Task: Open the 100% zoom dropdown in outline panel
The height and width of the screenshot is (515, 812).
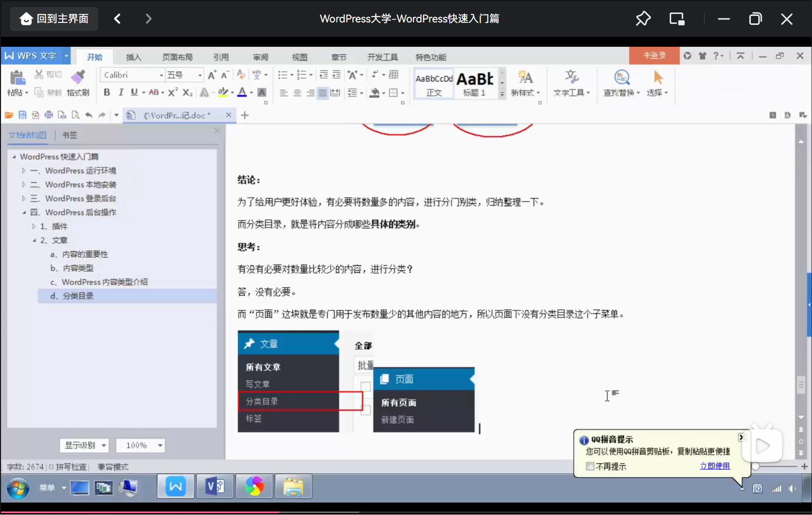Action: (140, 445)
